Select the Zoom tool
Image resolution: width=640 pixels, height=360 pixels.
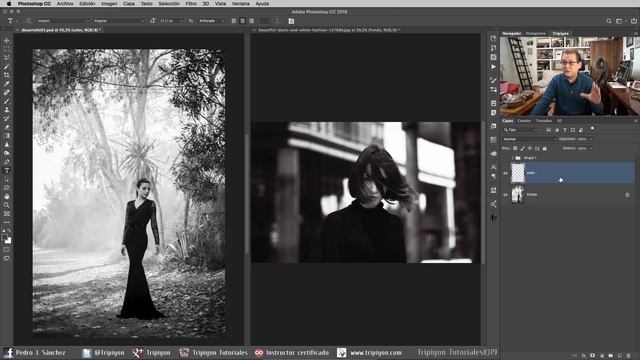point(7,205)
